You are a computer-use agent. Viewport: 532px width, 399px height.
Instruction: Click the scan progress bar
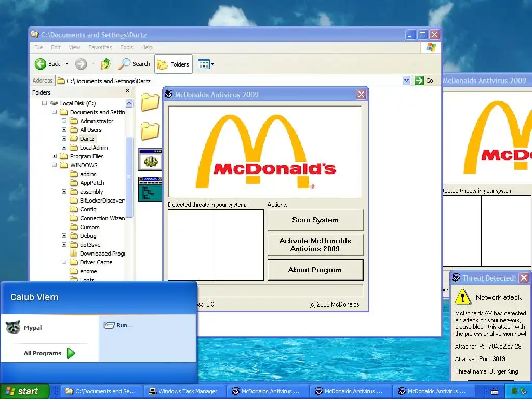[x=280, y=291]
